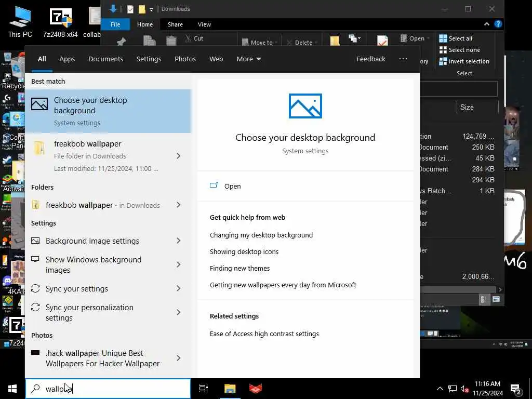Open Showing desktop icons help link
Screen dimensions: 532x399
[x=244, y=252]
